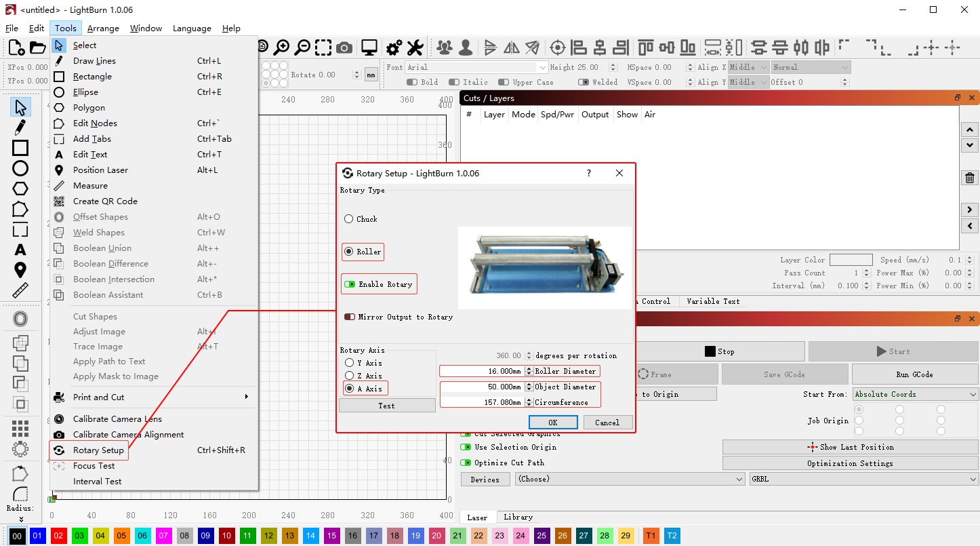Pick the red 02 color swatch
This screenshot has width=980, height=546.
59,536
